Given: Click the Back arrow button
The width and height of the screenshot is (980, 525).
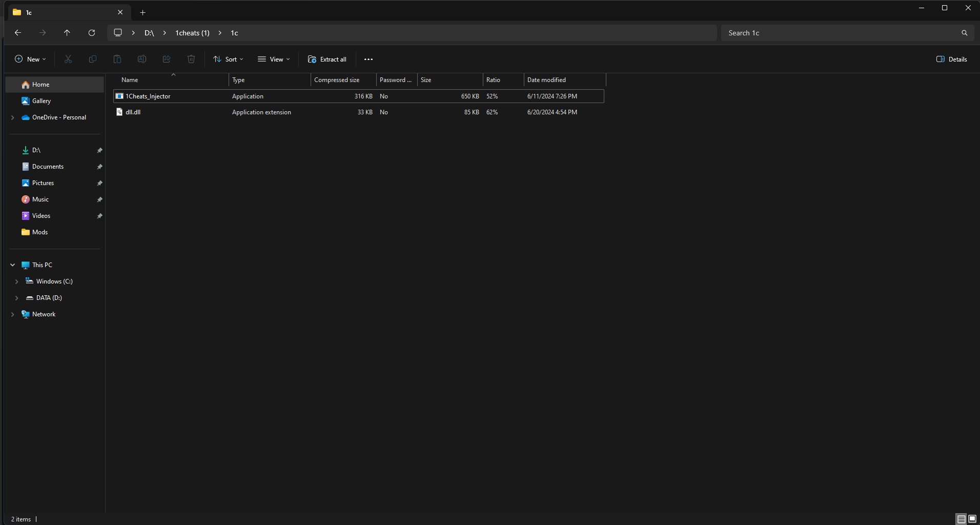Looking at the screenshot, I should coord(18,33).
